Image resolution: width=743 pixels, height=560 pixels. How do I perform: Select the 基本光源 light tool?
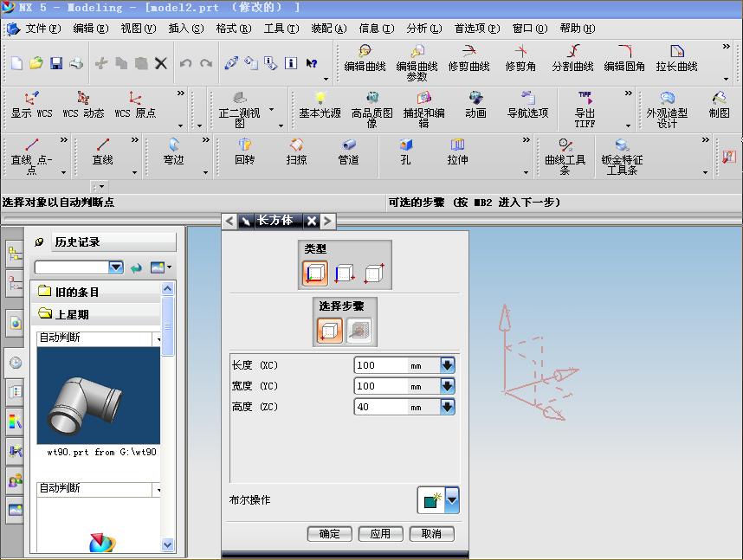point(320,105)
